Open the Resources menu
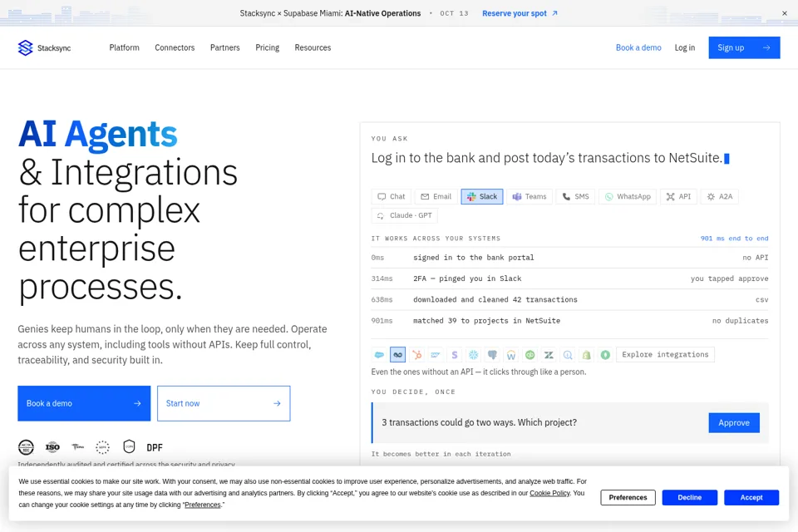This screenshot has width=798, height=532. [313, 47]
